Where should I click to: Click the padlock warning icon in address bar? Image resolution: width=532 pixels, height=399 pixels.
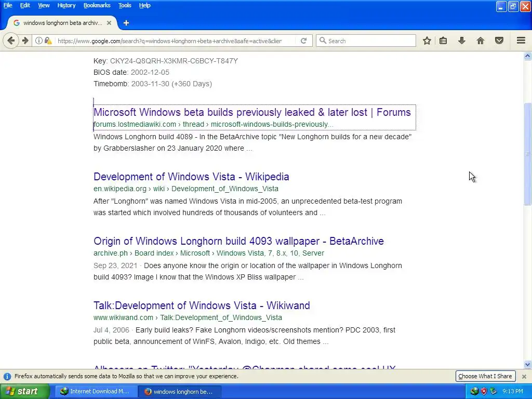click(x=48, y=41)
